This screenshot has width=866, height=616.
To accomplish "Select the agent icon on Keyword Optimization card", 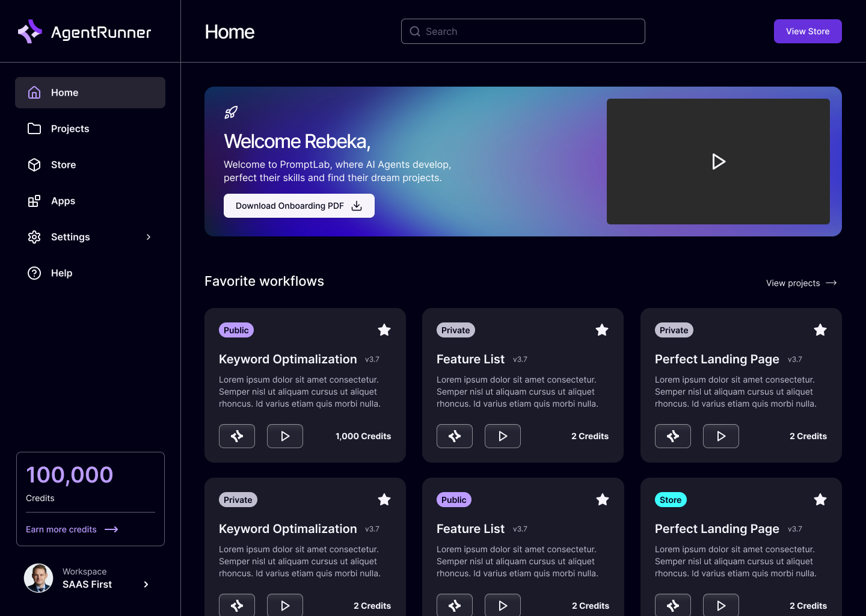I will tap(236, 436).
